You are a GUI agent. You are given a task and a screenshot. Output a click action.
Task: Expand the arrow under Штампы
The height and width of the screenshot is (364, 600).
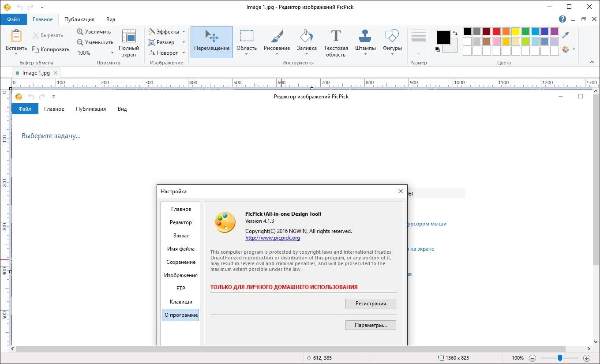click(365, 55)
